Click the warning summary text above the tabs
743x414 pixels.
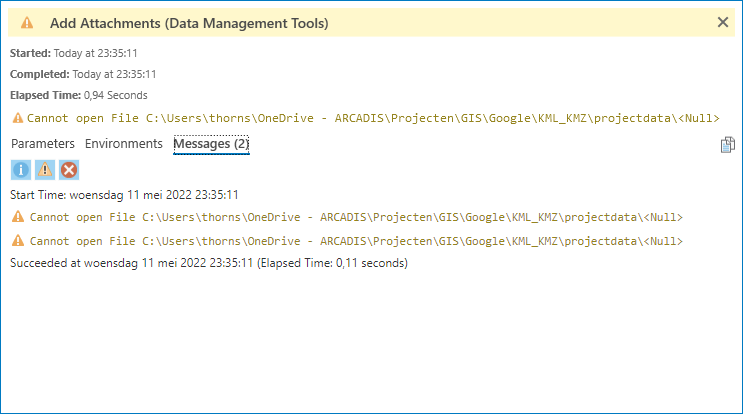click(x=372, y=118)
